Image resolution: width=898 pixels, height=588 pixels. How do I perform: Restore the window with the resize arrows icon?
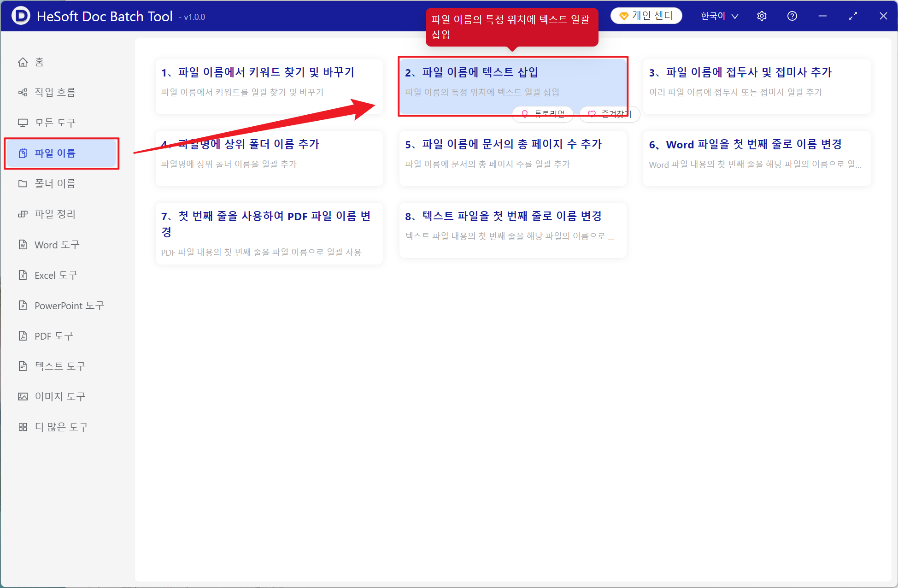(853, 16)
